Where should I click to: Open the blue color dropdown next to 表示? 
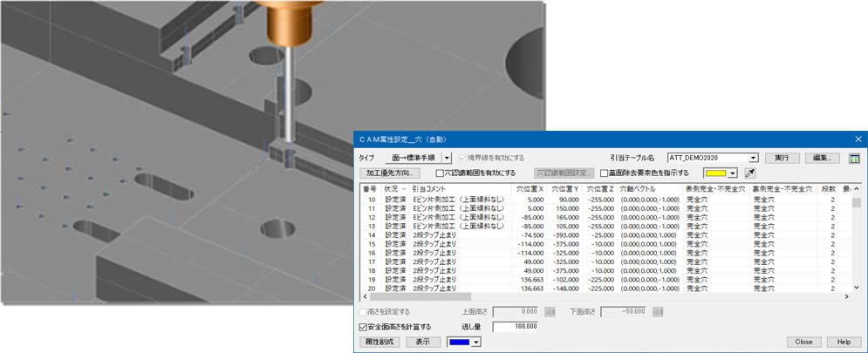click(476, 342)
